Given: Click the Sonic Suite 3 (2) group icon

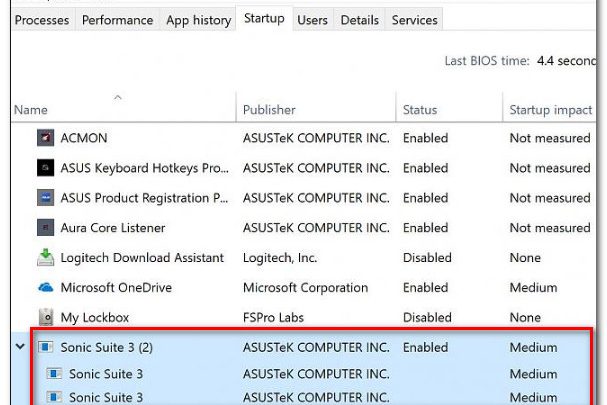Looking at the screenshot, I should [45, 348].
